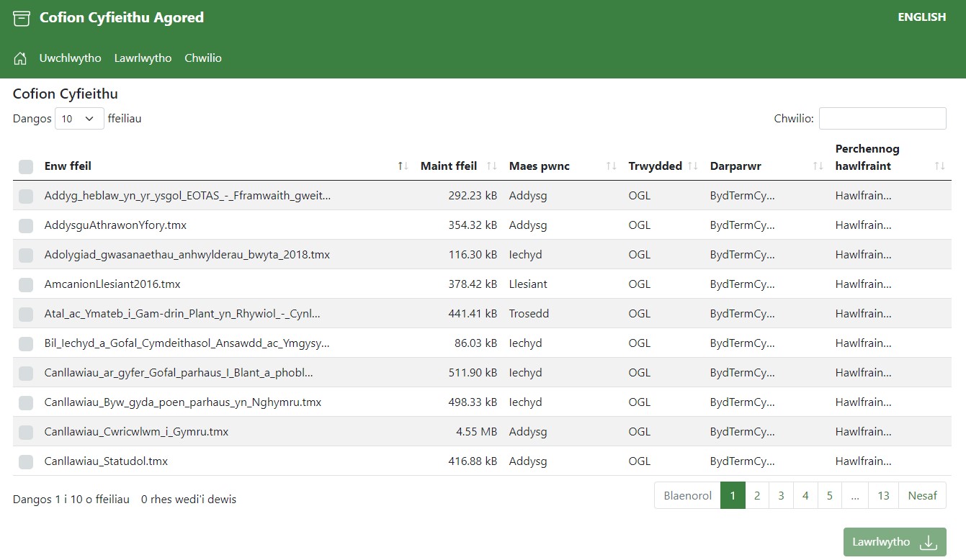The image size is (966, 560).
Task: Click the Perchennog hawlfraint column header
Action: point(867,158)
